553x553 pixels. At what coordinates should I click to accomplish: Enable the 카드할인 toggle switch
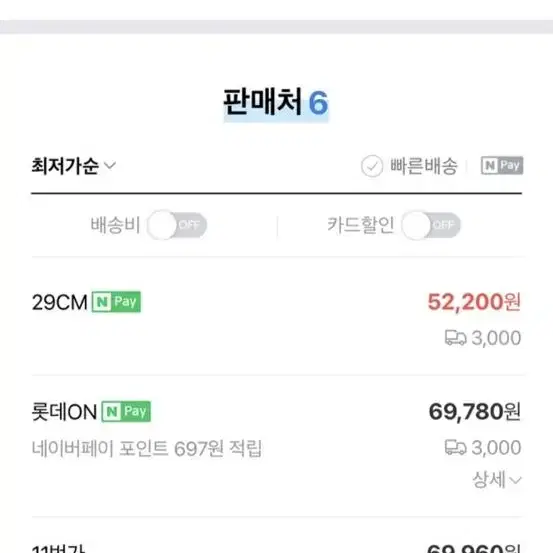pos(431,225)
